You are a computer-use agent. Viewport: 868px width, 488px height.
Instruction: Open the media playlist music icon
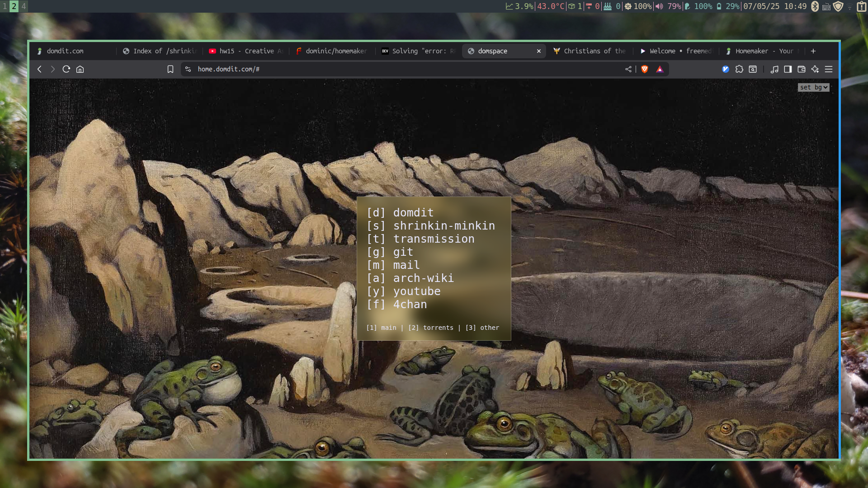click(774, 69)
